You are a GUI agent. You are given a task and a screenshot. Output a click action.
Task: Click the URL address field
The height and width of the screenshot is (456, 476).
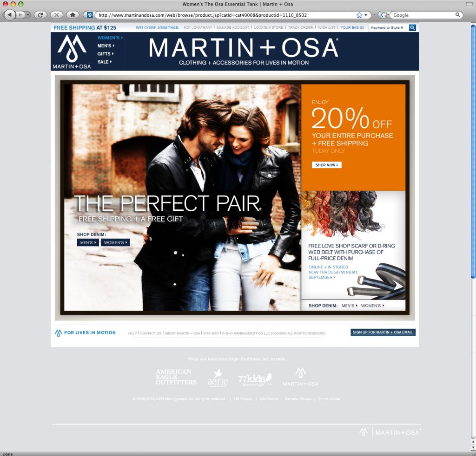pyautogui.click(x=225, y=15)
